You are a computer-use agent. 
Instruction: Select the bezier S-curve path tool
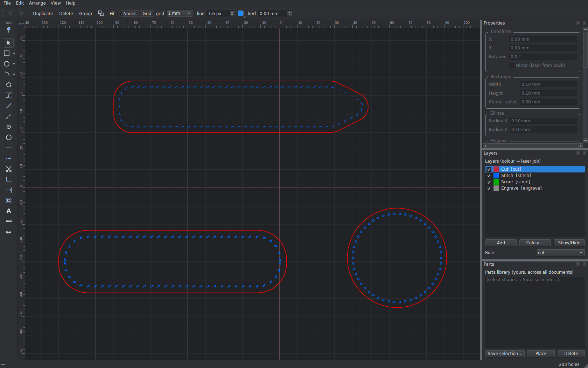tap(9, 95)
